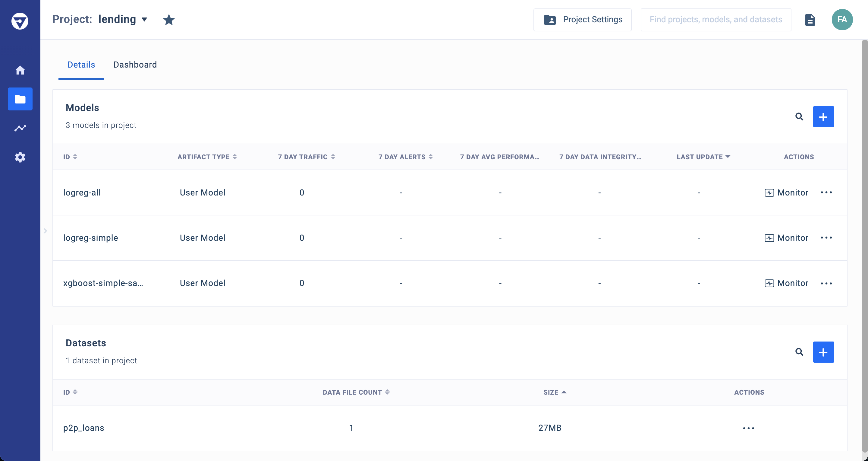The image size is (868, 461).
Task: Sort datasets by ID column
Action: tap(70, 392)
